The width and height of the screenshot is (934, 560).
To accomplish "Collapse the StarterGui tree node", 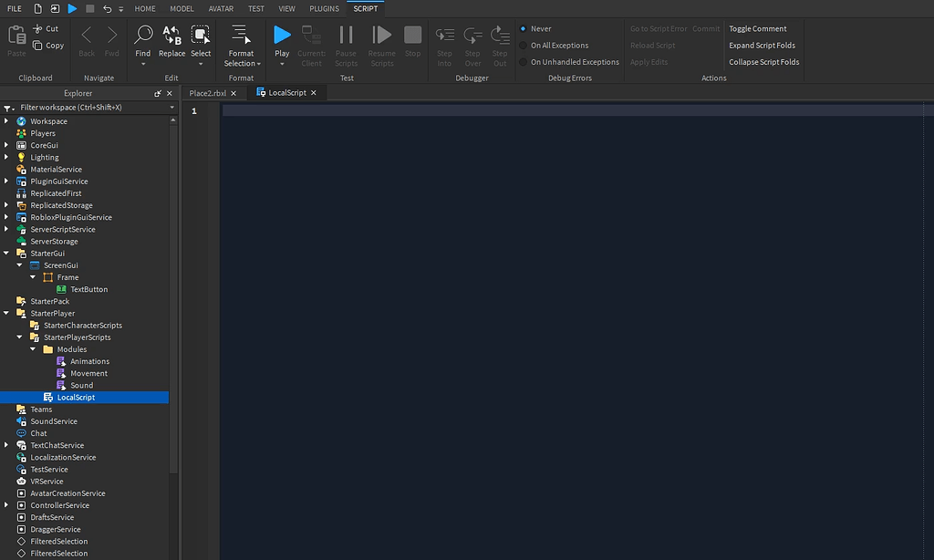I will tap(6, 254).
